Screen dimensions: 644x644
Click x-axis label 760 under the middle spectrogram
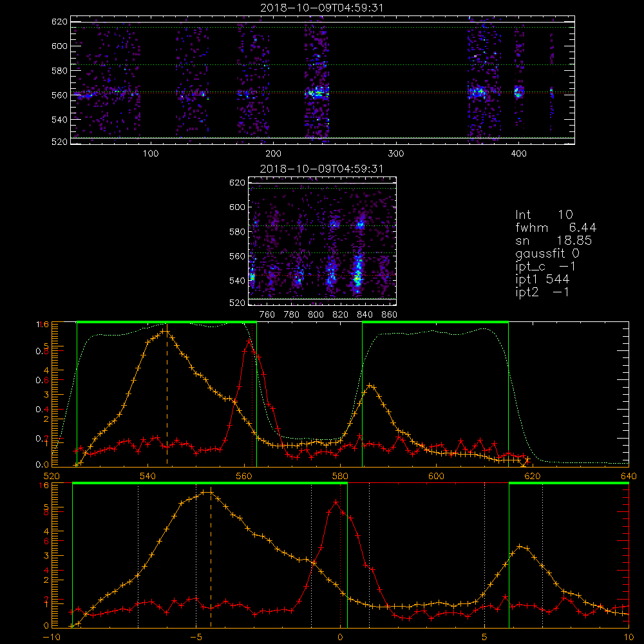[267, 315]
